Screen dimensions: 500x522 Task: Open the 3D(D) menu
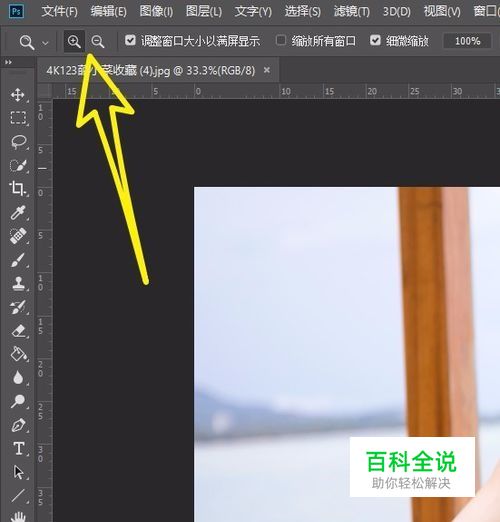[396, 12]
